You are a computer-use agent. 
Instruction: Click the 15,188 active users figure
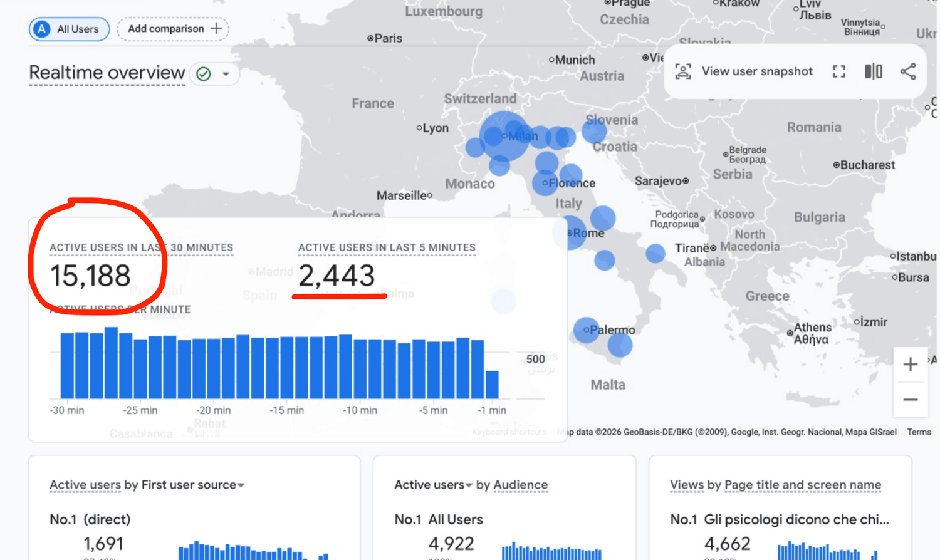coord(90,276)
